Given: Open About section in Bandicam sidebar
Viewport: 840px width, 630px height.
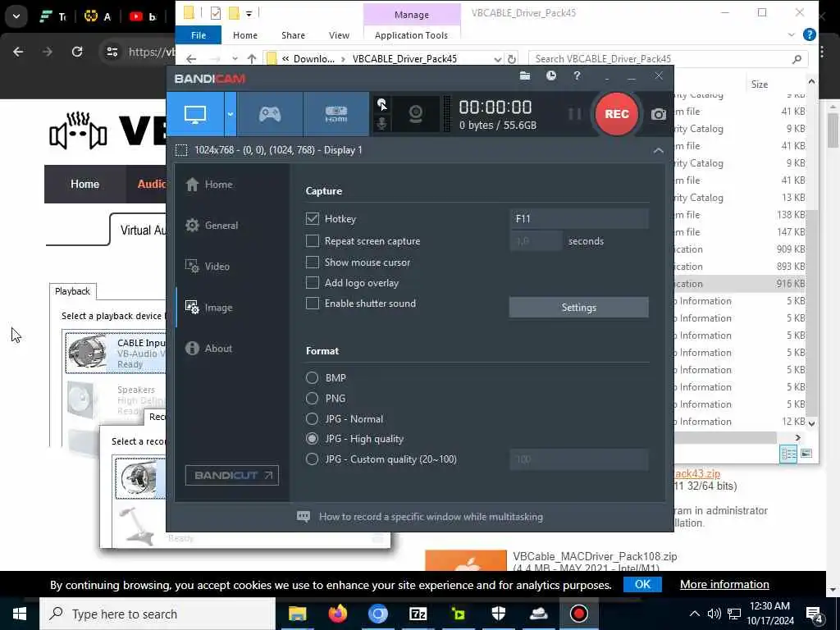Looking at the screenshot, I should 209,348.
